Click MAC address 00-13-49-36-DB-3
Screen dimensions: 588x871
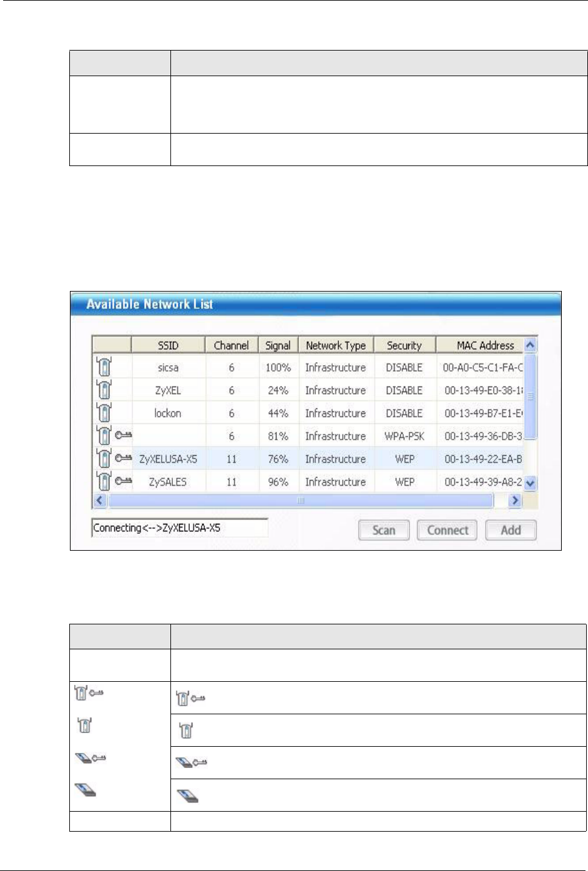tap(484, 436)
